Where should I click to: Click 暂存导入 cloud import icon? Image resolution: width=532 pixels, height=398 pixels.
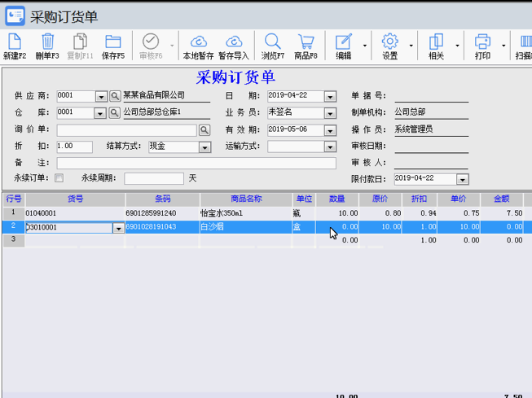tap(234, 42)
